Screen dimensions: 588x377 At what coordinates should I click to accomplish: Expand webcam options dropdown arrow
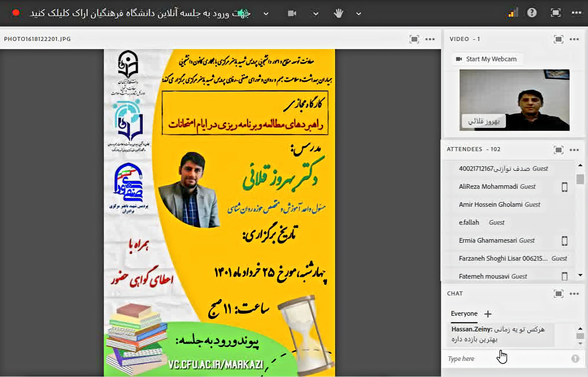click(x=316, y=14)
